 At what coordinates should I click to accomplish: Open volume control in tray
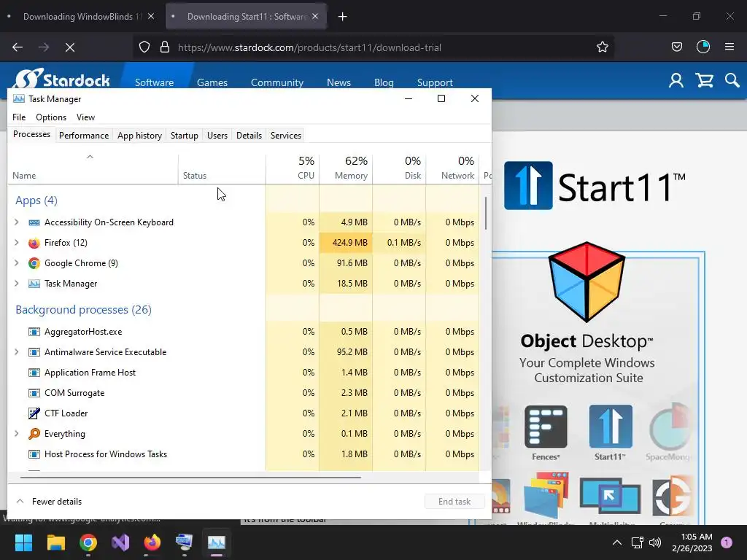tap(656, 542)
